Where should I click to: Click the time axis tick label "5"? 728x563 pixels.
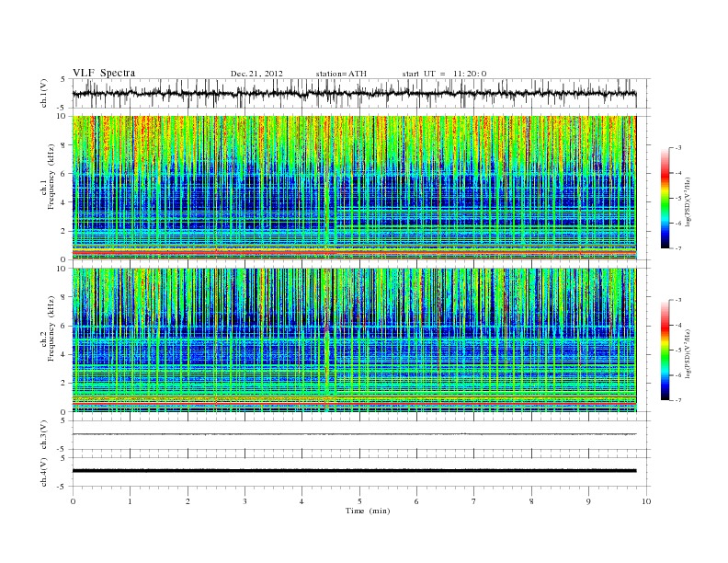pyautogui.click(x=359, y=501)
